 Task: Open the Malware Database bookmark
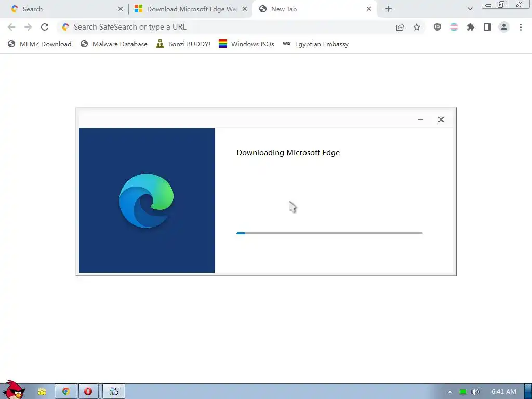pos(114,44)
